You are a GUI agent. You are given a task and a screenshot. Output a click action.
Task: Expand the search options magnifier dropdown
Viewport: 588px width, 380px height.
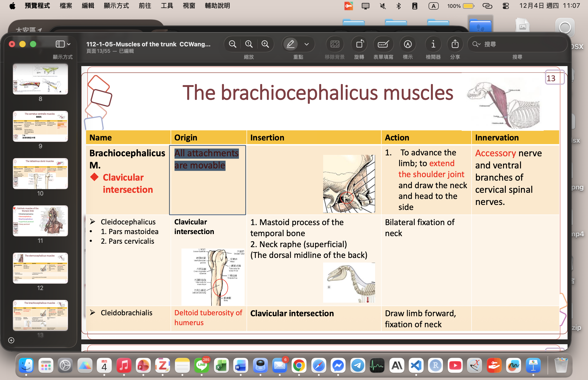tap(476, 44)
